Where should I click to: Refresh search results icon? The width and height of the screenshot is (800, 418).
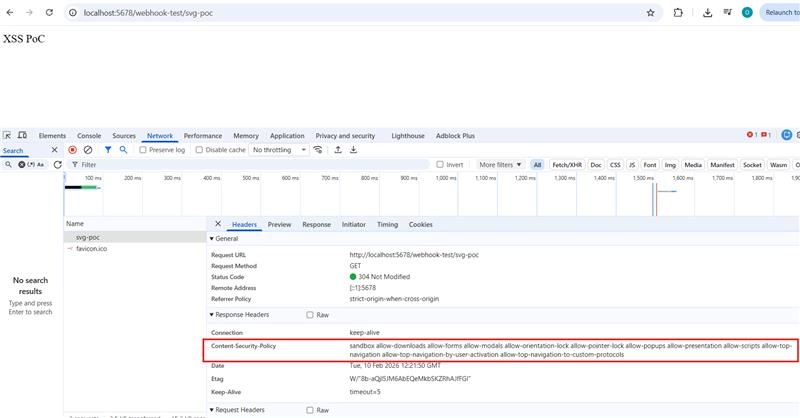[x=58, y=164]
